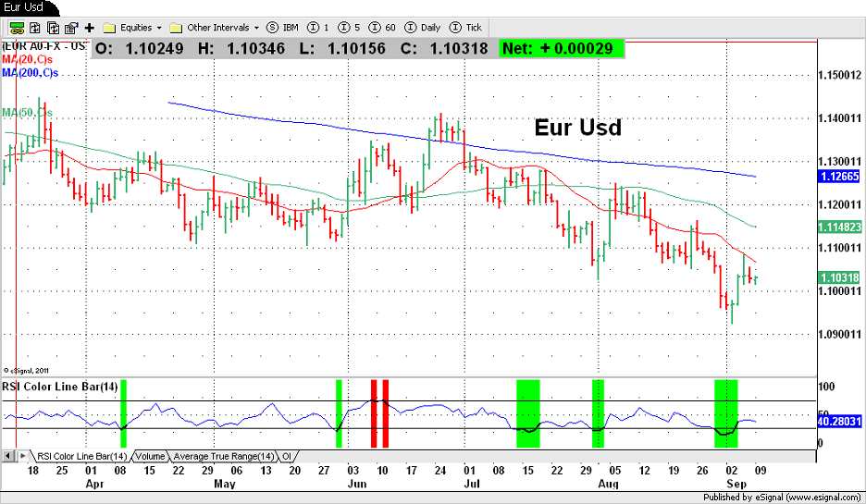The height and width of the screenshot is (504, 866).
Task: Click the 1.12665 blue price tag
Action: click(839, 176)
